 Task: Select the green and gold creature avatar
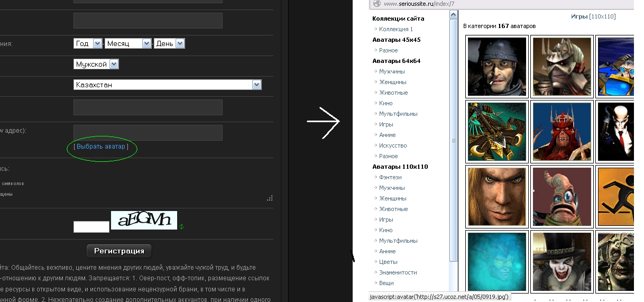(x=497, y=131)
